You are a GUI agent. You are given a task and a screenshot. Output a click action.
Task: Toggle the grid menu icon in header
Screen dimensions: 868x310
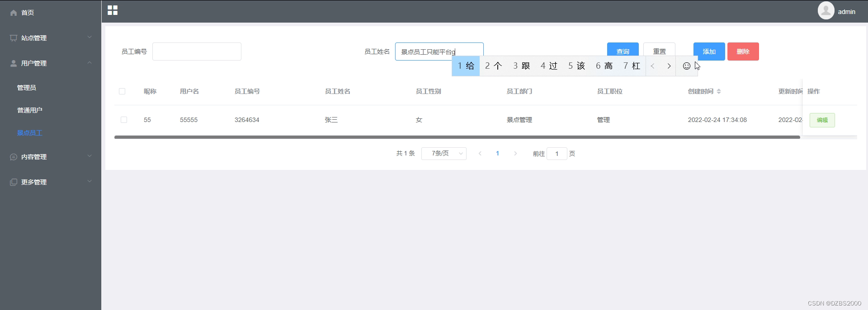pyautogui.click(x=113, y=10)
